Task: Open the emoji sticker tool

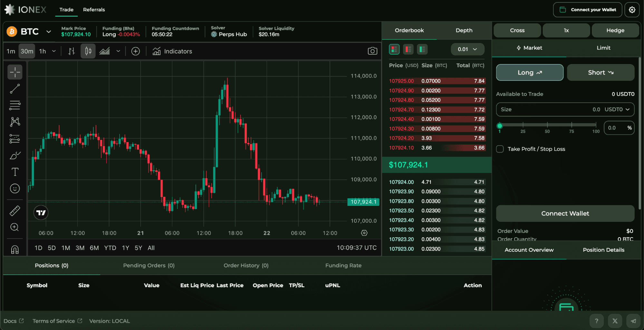Action: coord(15,188)
